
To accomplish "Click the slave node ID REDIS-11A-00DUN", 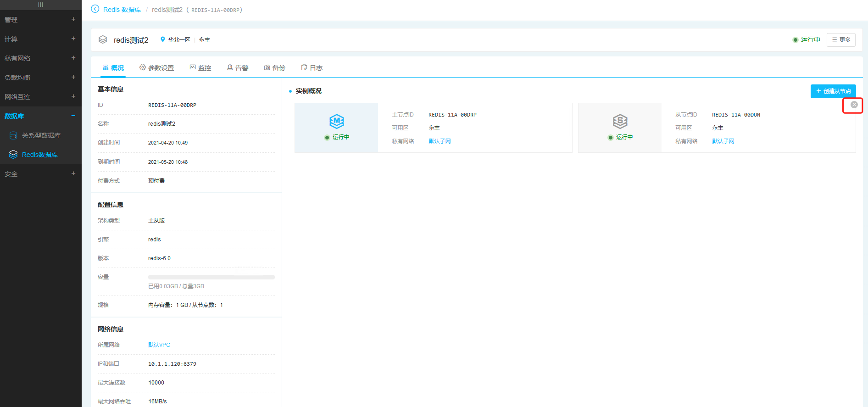I will coord(736,115).
